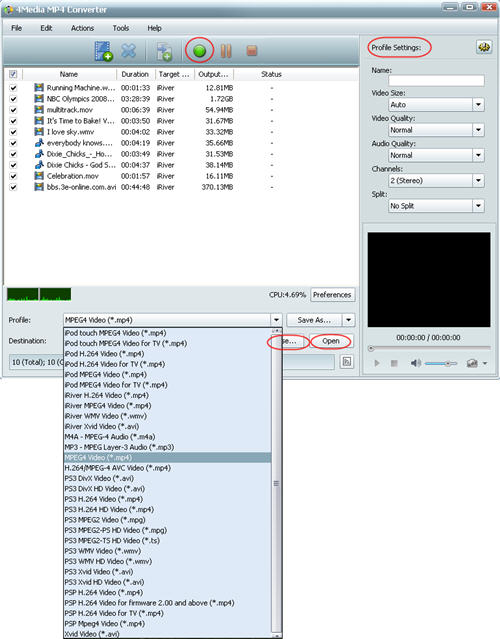Viewport: 500px width, 639px height.
Task: Pause conversion with the orange pause icon
Action: point(226,51)
